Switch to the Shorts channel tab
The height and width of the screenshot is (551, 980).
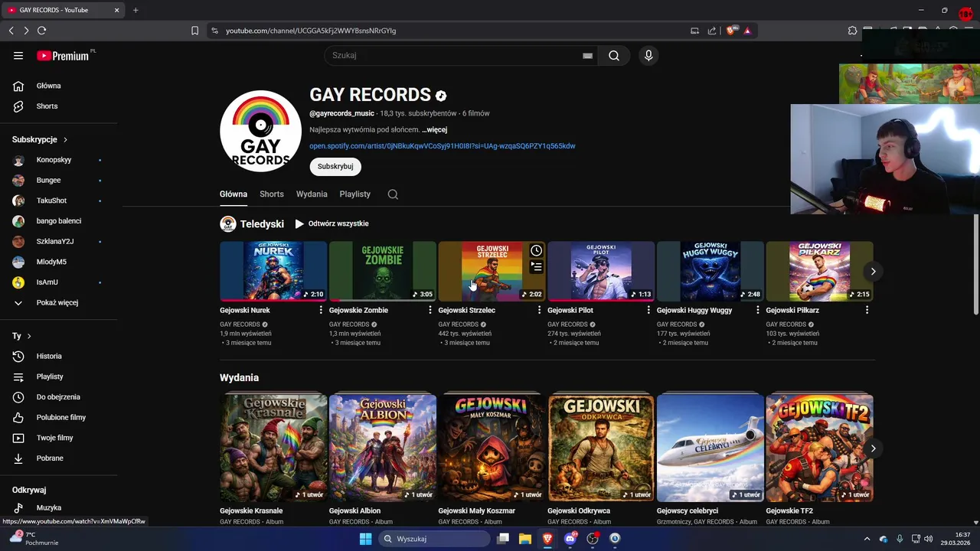[x=272, y=194]
